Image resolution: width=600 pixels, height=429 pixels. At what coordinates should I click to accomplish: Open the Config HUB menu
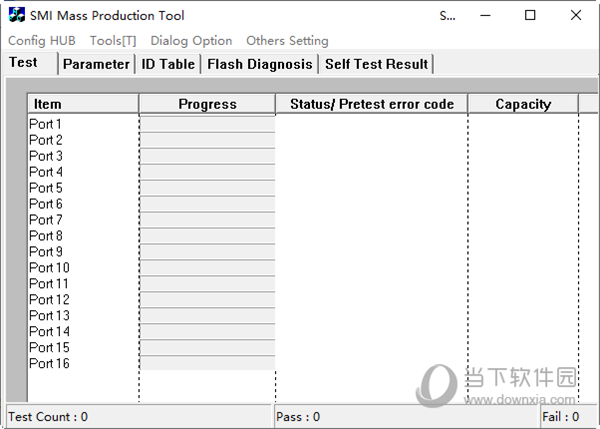click(42, 41)
